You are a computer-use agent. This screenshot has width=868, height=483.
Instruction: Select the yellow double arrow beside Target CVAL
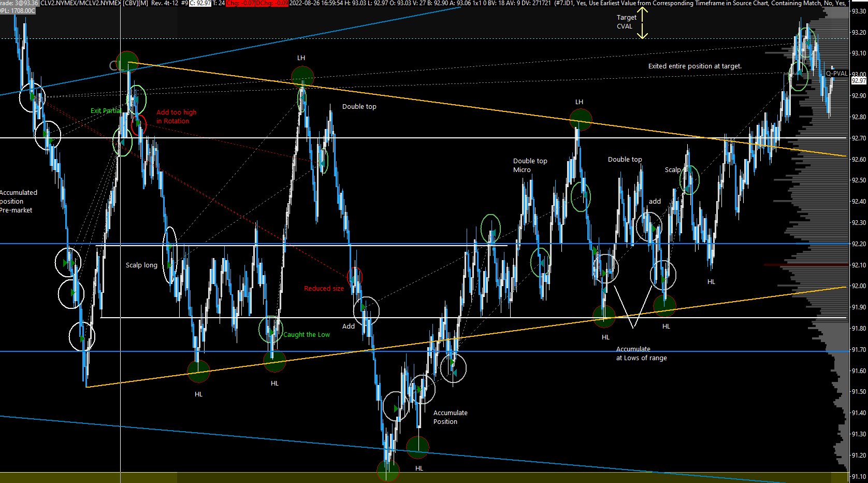(x=642, y=23)
